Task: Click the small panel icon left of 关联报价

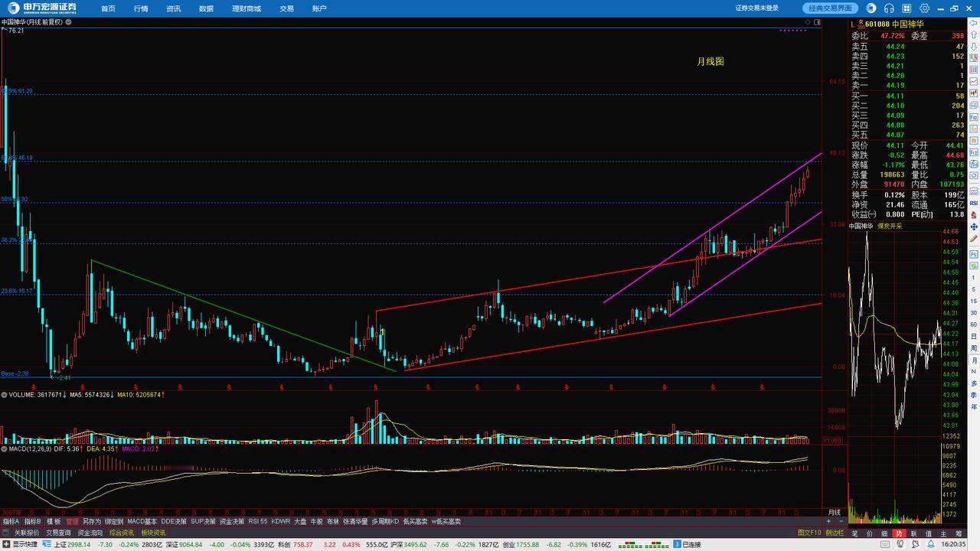Action: click(5, 533)
